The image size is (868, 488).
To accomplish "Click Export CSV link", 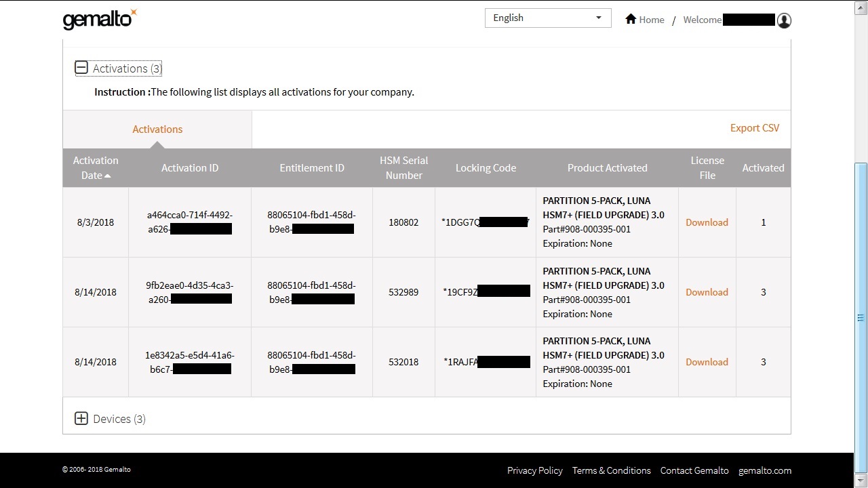I will pos(754,128).
